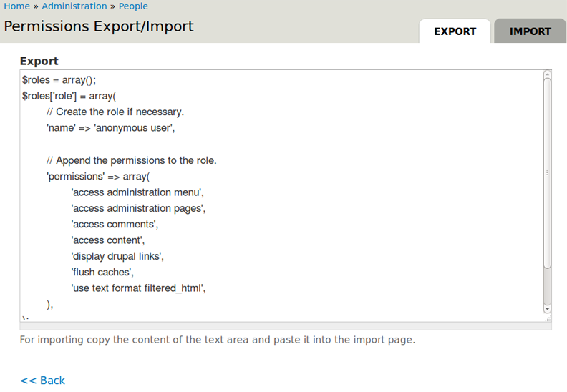Click the 'access comments' permission line
Screen dimensions: 567x392
point(115,225)
